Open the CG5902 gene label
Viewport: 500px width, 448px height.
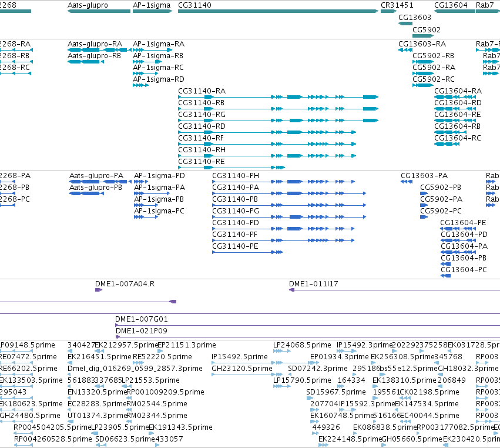[x=427, y=30]
